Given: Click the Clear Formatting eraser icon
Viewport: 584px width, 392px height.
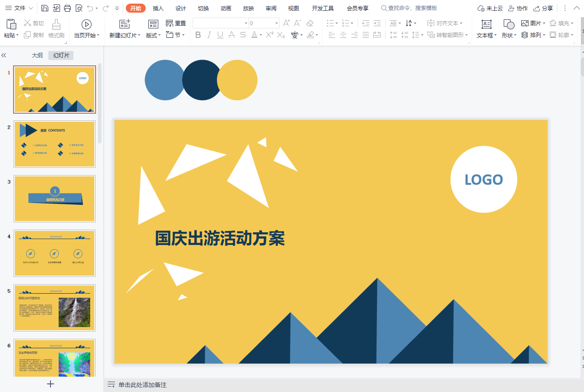Looking at the screenshot, I should pos(310,23).
